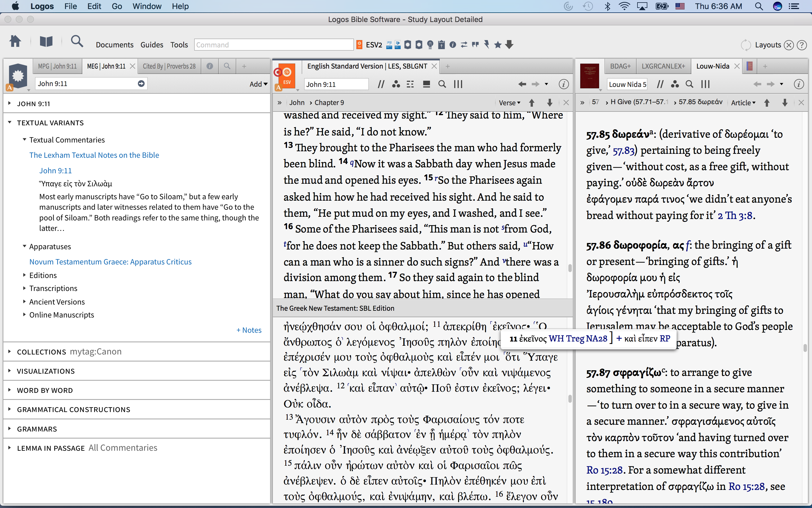Open the Add dropdown in guide panel

click(258, 84)
